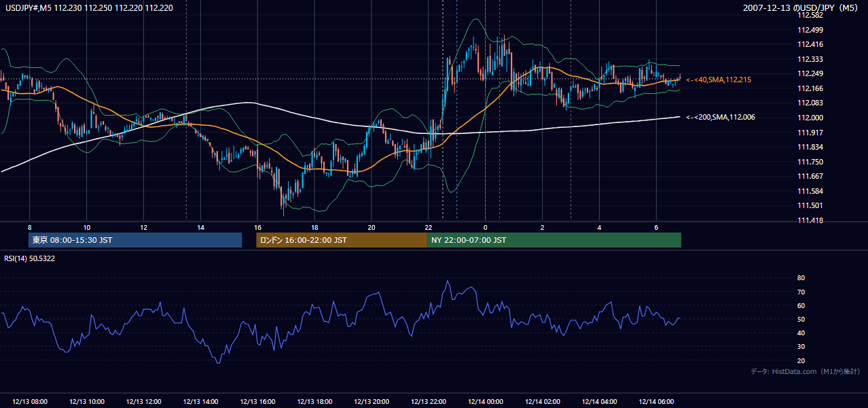Click hour tick 22 under price chart
The height and width of the screenshot is (408, 868).
pos(428,227)
